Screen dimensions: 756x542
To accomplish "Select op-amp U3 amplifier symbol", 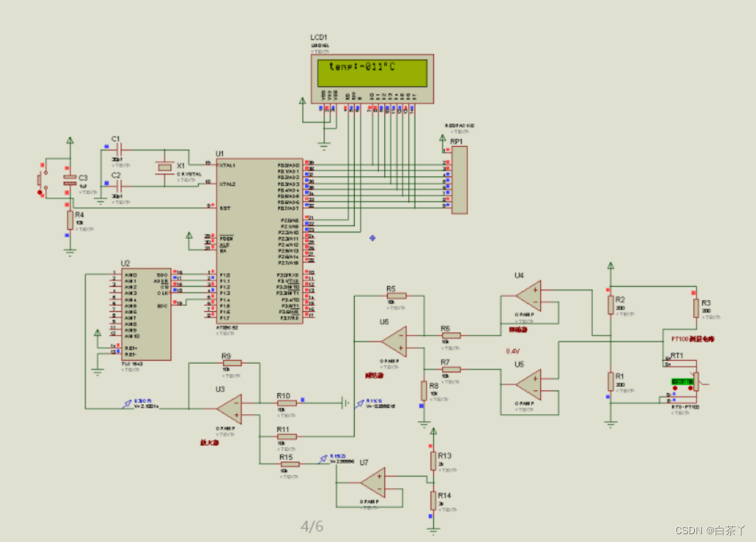I will [x=230, y=409].
